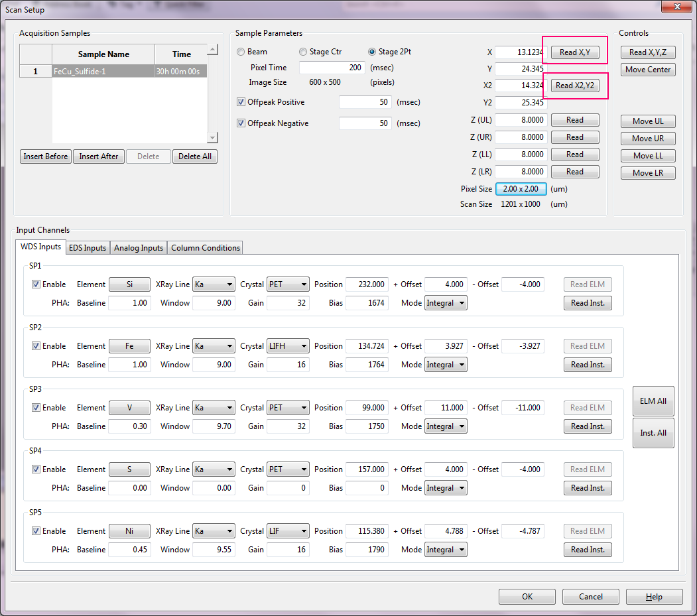Open the Column Conditions tab
The image size is (697, 616).
[x=205, y=248]
